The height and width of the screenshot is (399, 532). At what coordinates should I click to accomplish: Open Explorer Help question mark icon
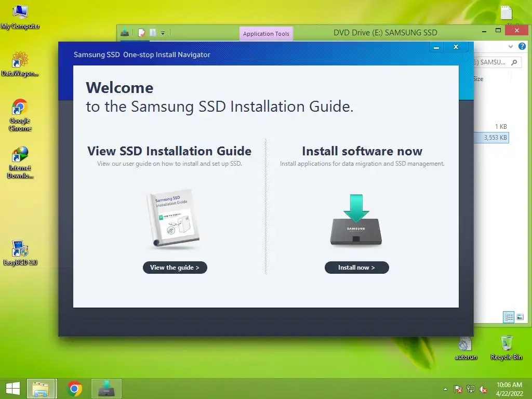click(522, 46)
